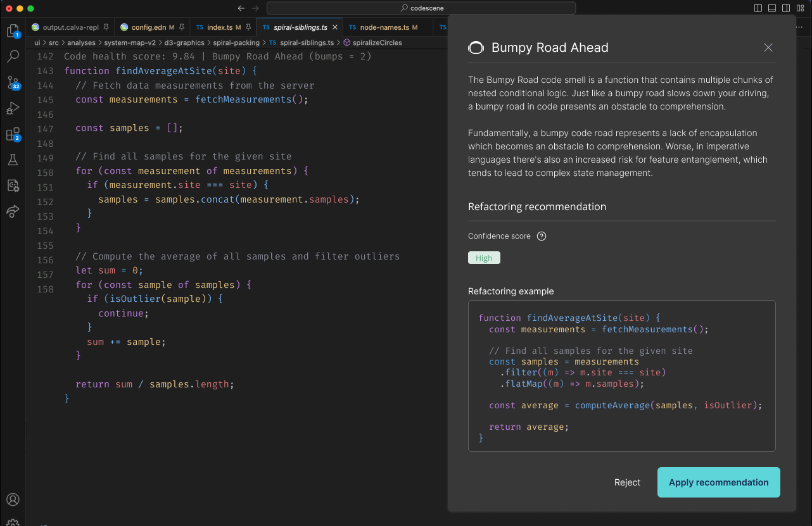Open the Run and Debug view
This screenshot has width=812, height=526.
(x=13, y=108)
